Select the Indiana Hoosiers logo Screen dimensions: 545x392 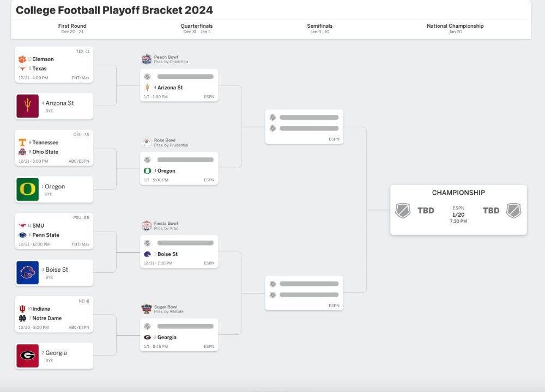pos(21,308)
